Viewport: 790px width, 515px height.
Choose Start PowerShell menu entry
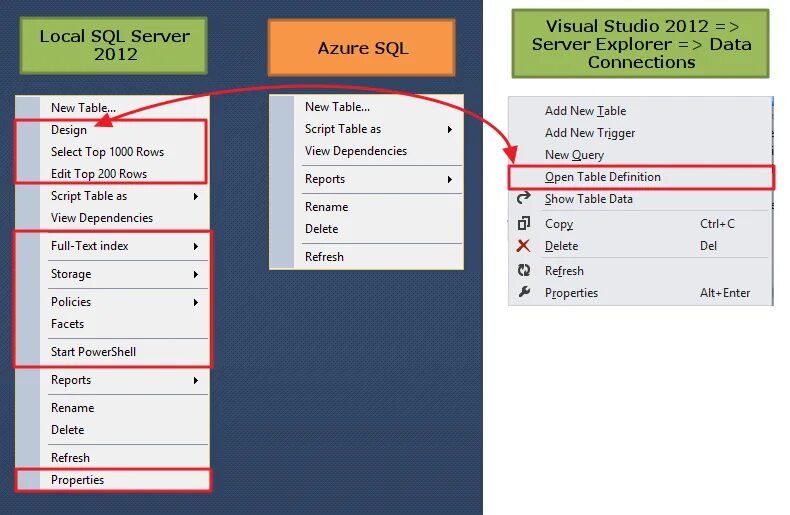(93, 352)
